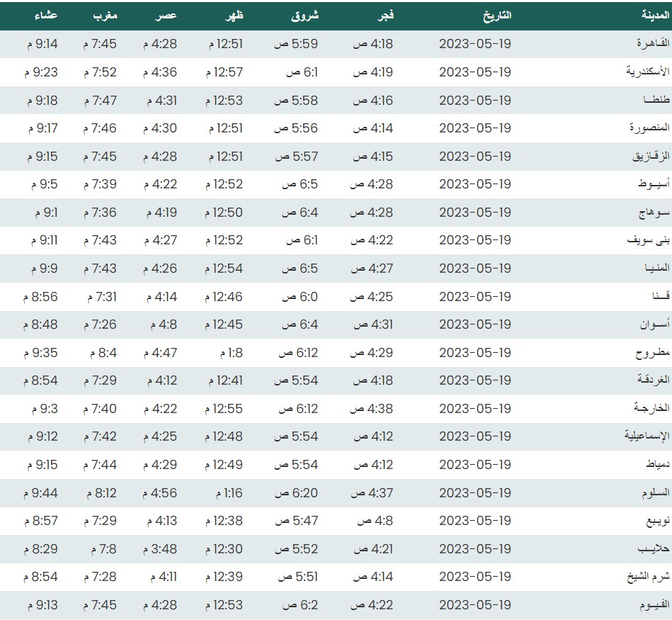Click the أسوان city name
The width and height of the screenshot is (672, 620).
coord(651,325)
